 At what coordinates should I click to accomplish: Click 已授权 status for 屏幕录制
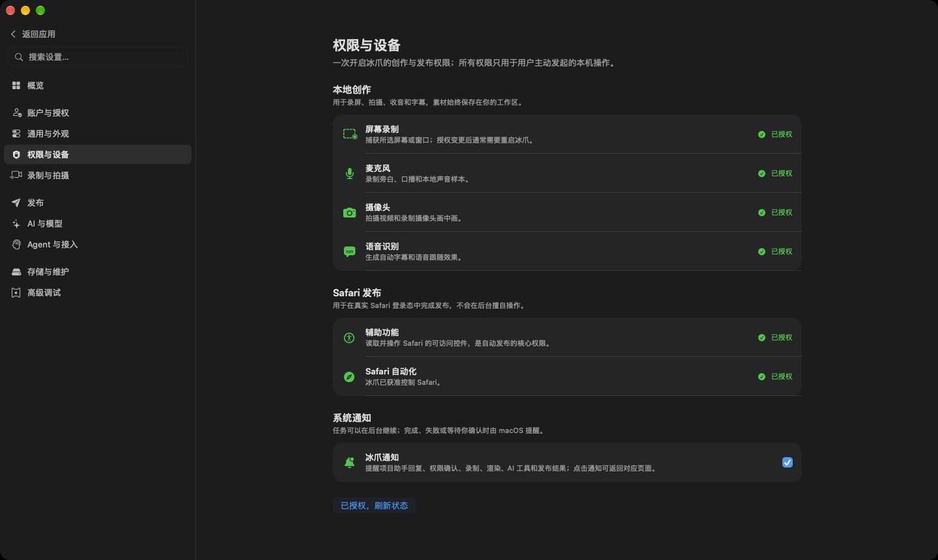click(x=775, y=134)
